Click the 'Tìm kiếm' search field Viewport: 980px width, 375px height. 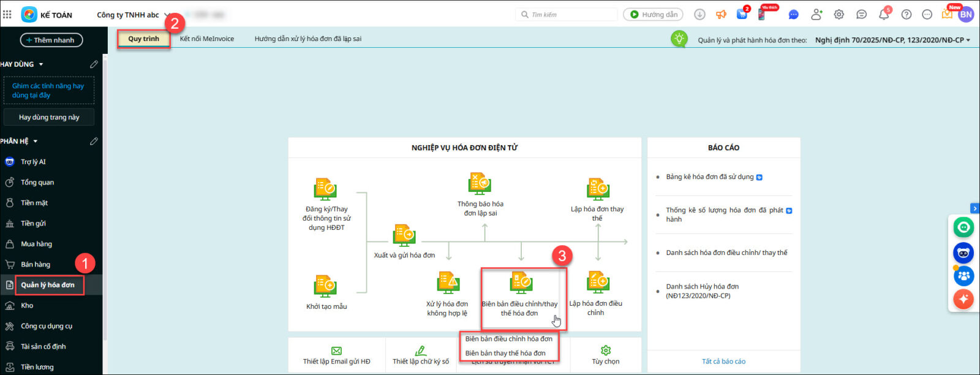(x=568, y=15)
